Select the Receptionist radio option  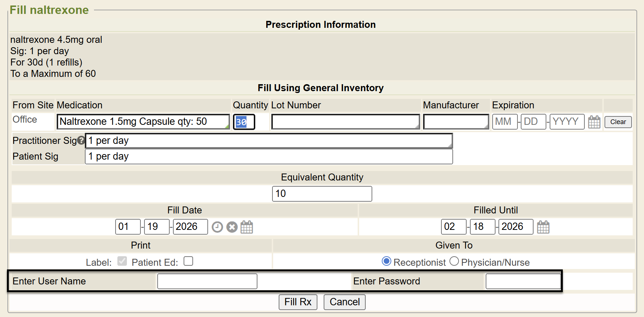(x=386, y=261)
